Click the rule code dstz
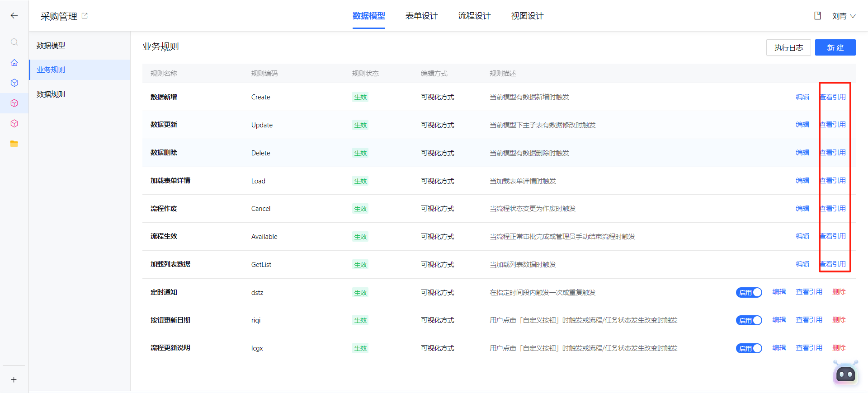 click(x=257, y=293)
